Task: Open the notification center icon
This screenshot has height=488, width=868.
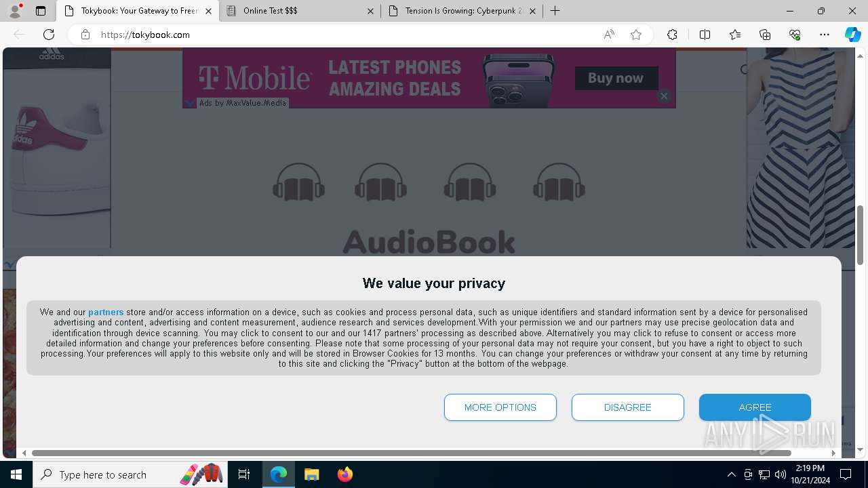Action: (x=846, y=474)
